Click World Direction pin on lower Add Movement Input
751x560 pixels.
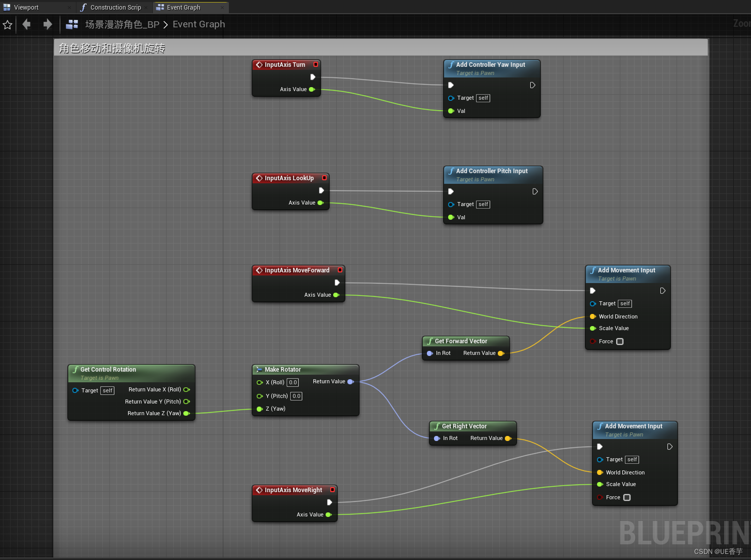point(600,472)
